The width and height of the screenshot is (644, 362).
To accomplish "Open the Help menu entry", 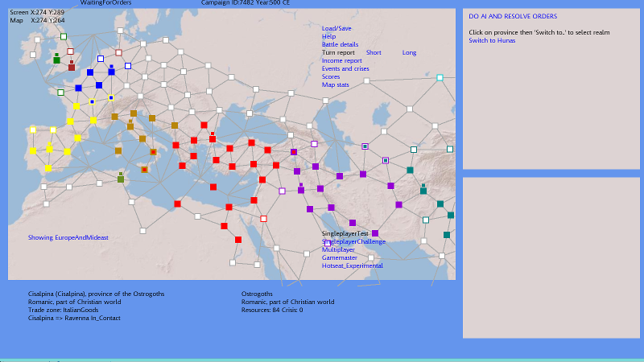I will pyautogui.click(x=328, y=36).
